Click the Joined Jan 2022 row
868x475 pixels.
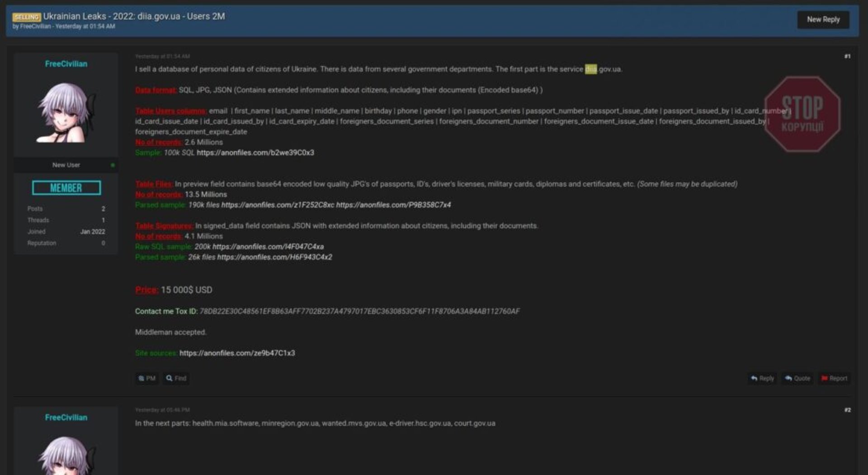point(66,232)
